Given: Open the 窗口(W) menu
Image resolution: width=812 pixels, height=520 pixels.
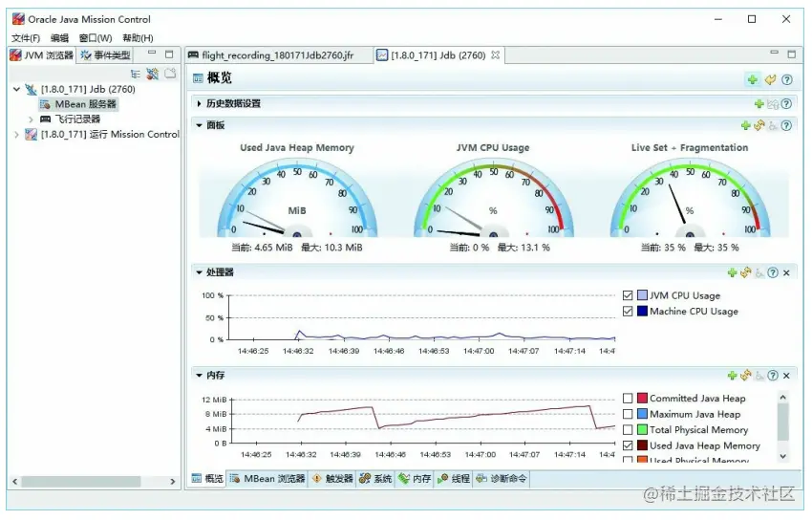Looking at the screenshot, I should [x=96, y=38].
